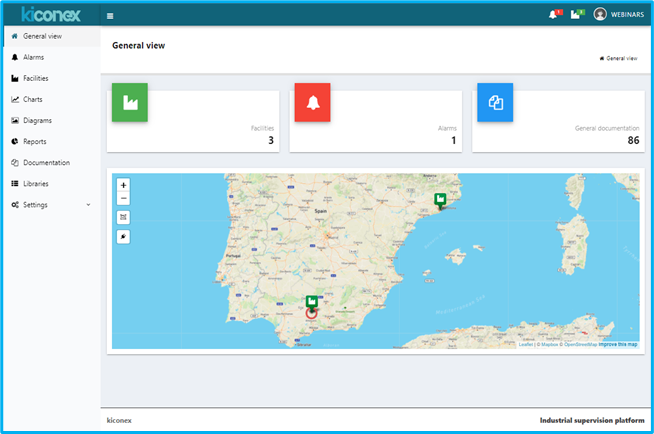Click the green Facilities factory tile icon
The image size is (654, 434).
(x=130, y=103)
